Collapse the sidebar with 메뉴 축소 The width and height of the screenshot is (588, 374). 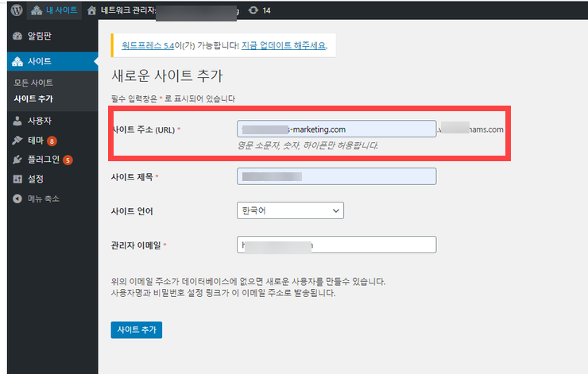click(x=52, y=199)
